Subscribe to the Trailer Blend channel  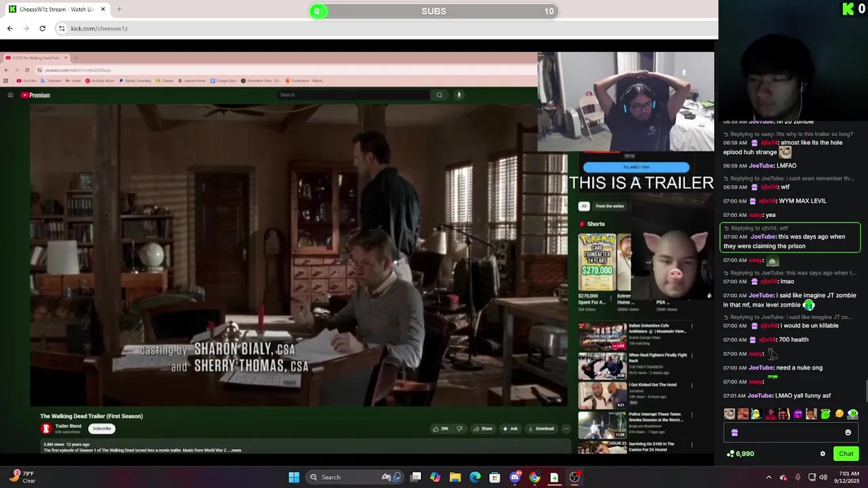pyautogui.click(x=102, y=428)
